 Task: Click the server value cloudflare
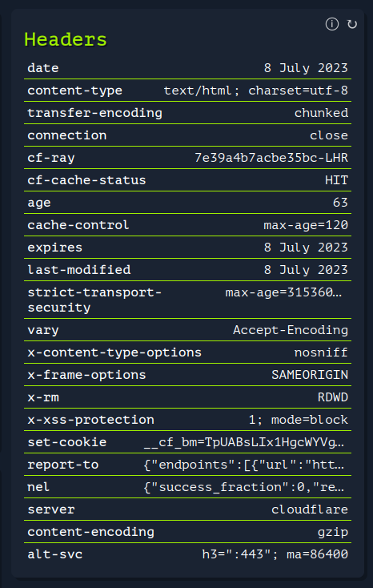coord(310,509)
